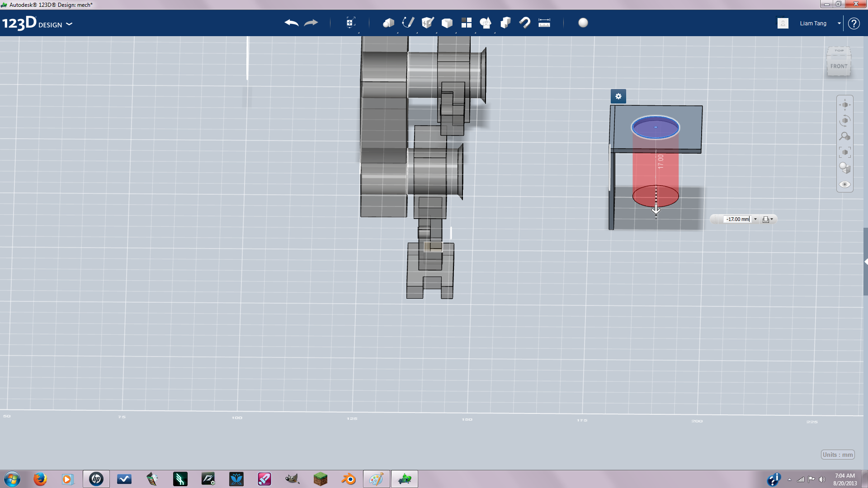Open the Grouping tool

click(x=486, y=23)
